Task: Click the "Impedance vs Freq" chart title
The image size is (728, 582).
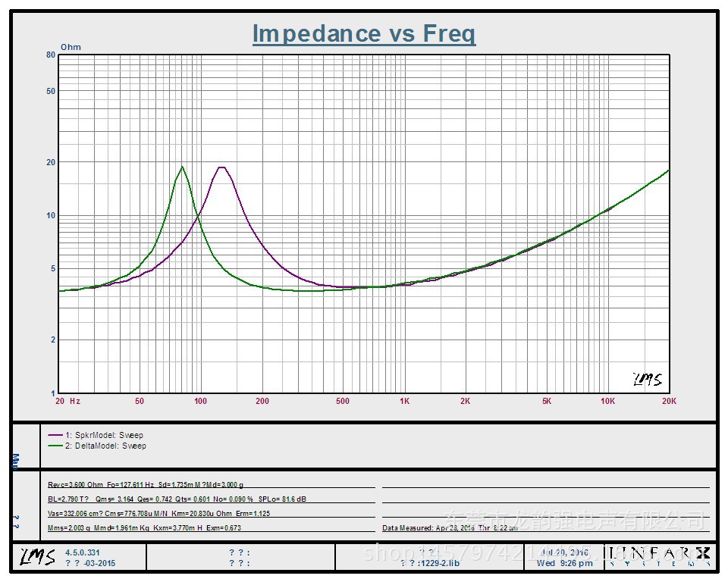Action: coord(364,33)
